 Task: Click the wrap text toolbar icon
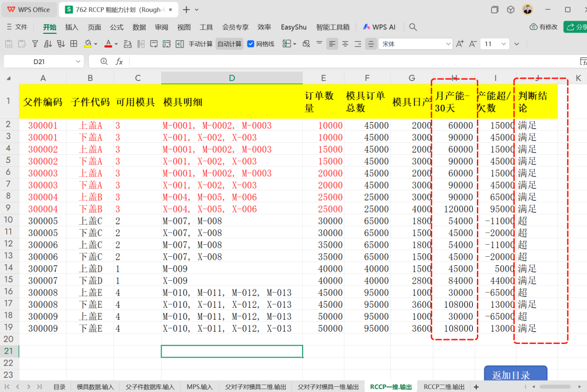click(x=154, y=44)
